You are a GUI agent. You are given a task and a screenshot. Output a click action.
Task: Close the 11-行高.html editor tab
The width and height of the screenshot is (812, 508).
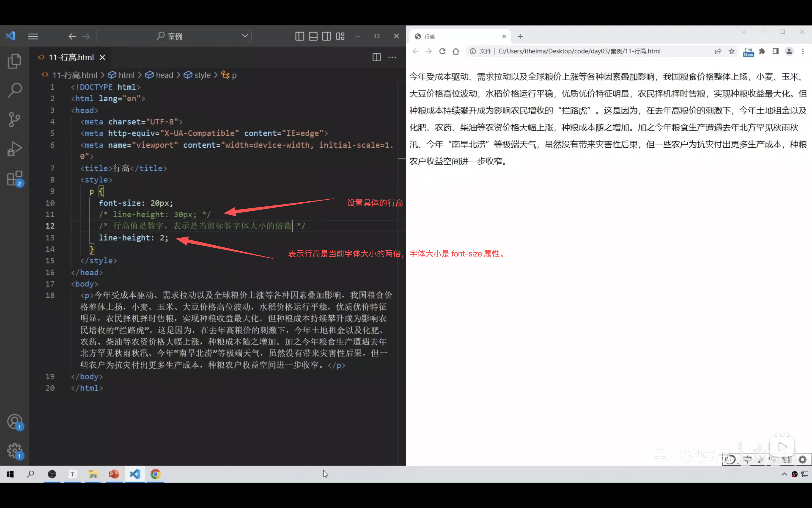102,57
